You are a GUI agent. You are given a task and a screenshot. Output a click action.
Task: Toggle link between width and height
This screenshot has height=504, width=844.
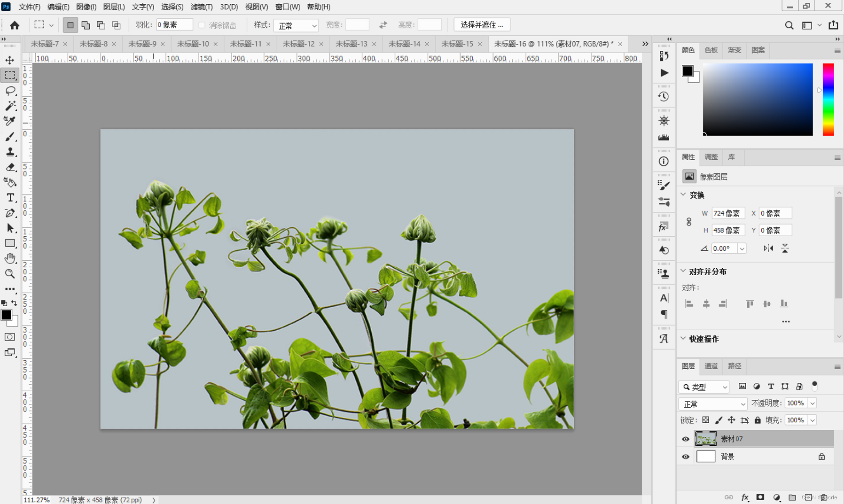(x=688, y=222)
